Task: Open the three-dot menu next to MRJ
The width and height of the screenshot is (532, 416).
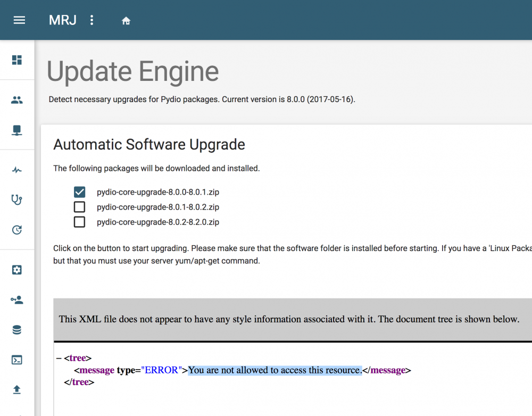Action: 92,20
